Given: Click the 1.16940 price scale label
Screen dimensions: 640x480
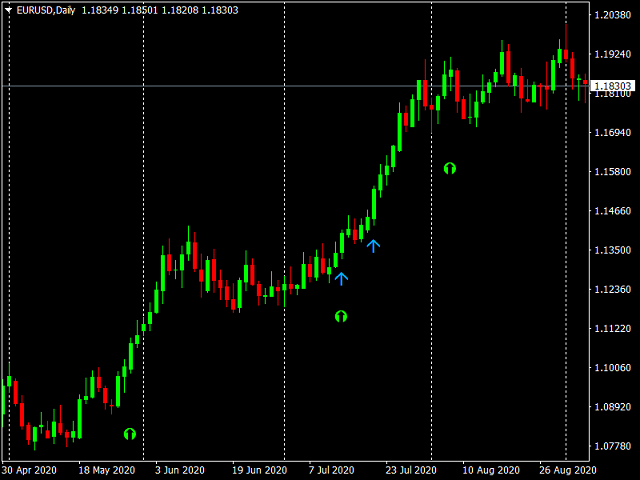Looking at the screenshot, I should point(613,133).
